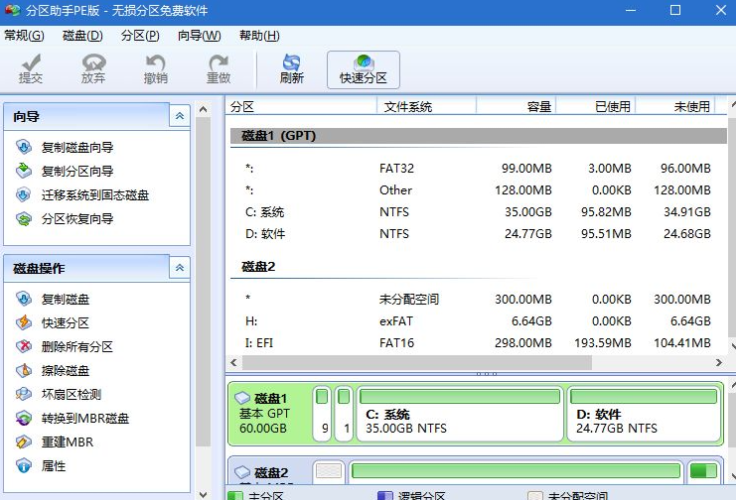The width and height of the screenshot is (736, 500).
Task: Click the 撤销 (Undo) toolbar icon
Action: coord(155,68)
